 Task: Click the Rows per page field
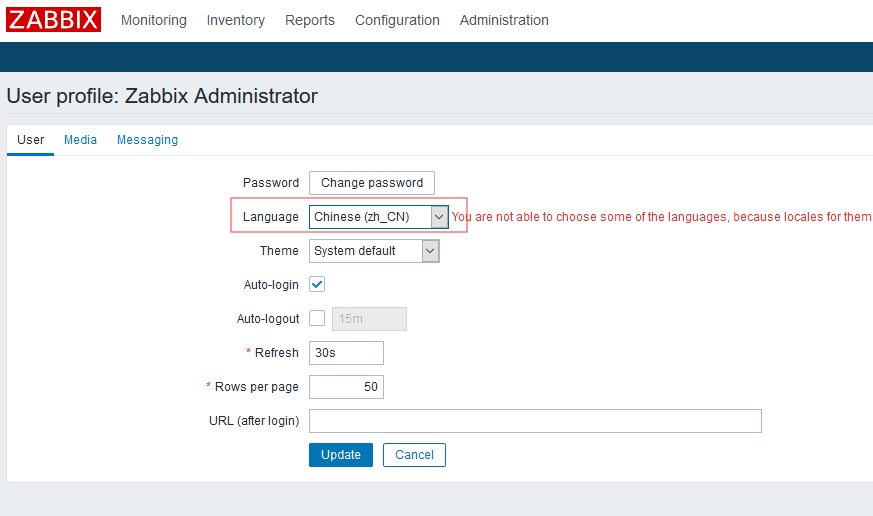[x=346, y=387]
